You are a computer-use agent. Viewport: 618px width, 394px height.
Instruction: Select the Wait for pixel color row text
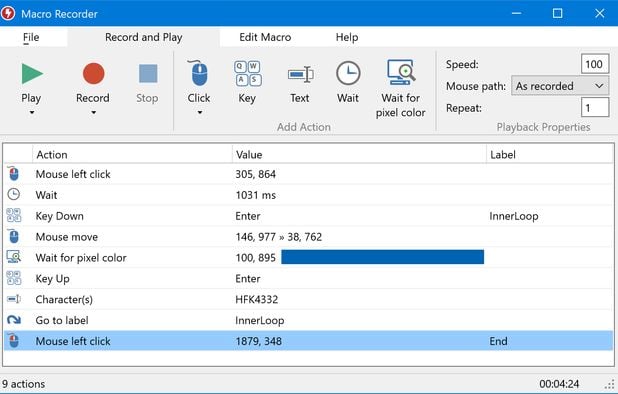pos(81,258)
